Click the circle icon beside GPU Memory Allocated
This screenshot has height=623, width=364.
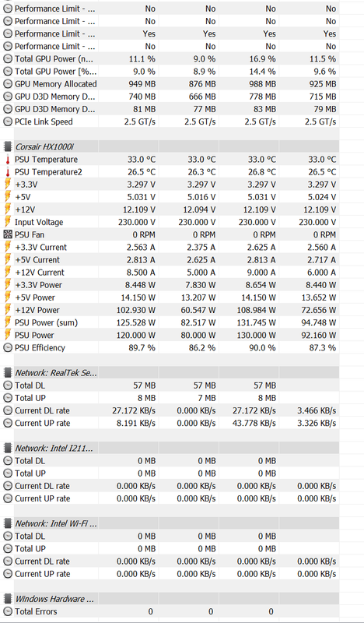[7, 84]
